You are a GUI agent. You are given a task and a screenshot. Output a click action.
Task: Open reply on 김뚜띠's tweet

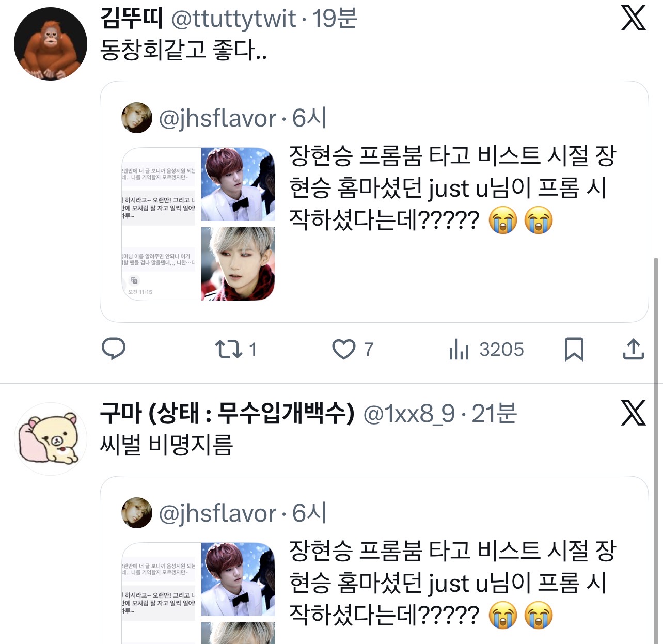point(114,349)
